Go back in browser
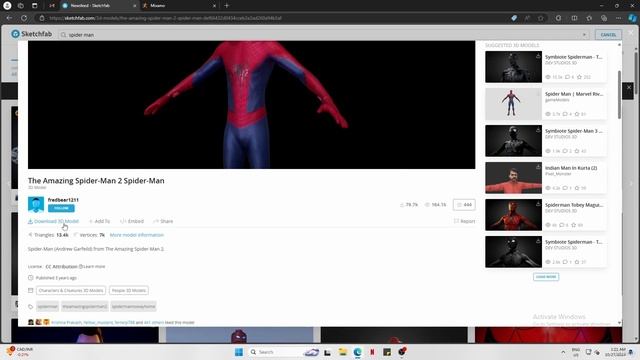640x360 pixels. tap(9, 18)
